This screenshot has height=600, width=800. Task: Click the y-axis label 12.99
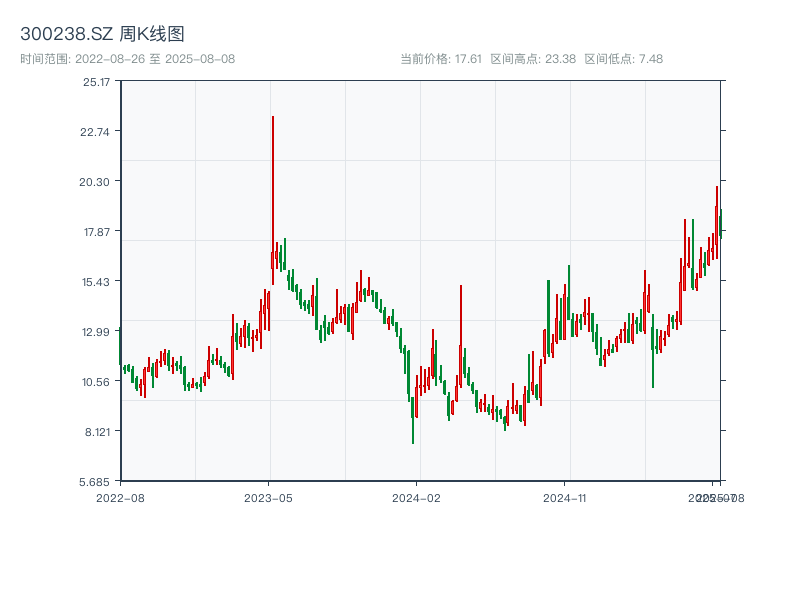click(x=96, y=332)
